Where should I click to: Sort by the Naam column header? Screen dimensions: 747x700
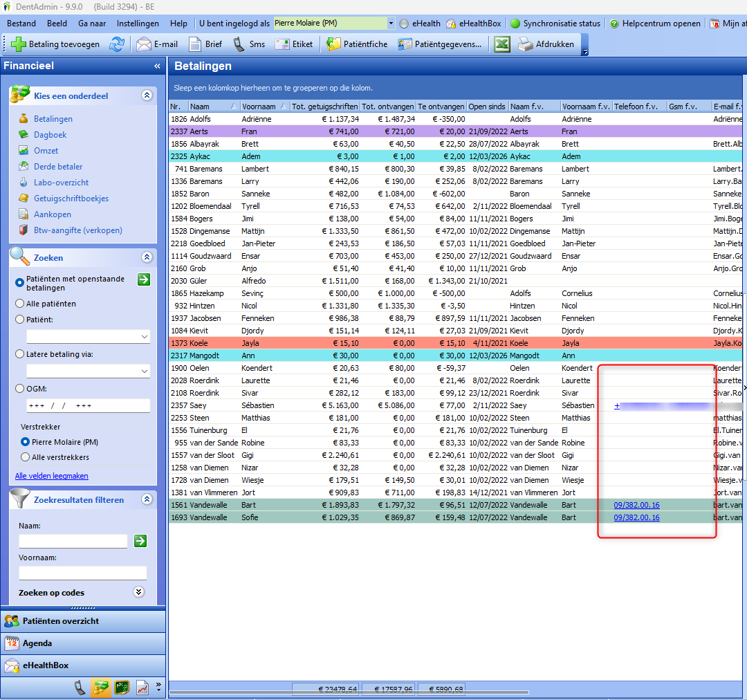(x=214, y=107)
